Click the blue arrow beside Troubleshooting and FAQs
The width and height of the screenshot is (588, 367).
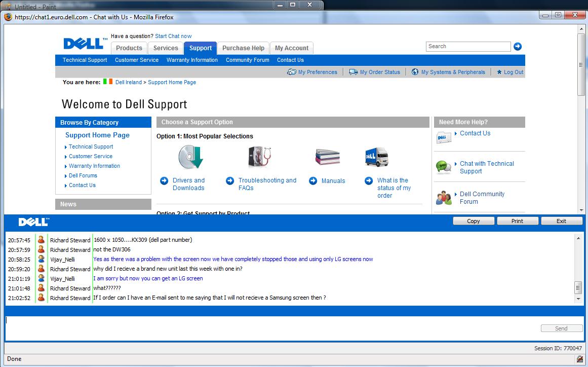click(230, 181)
